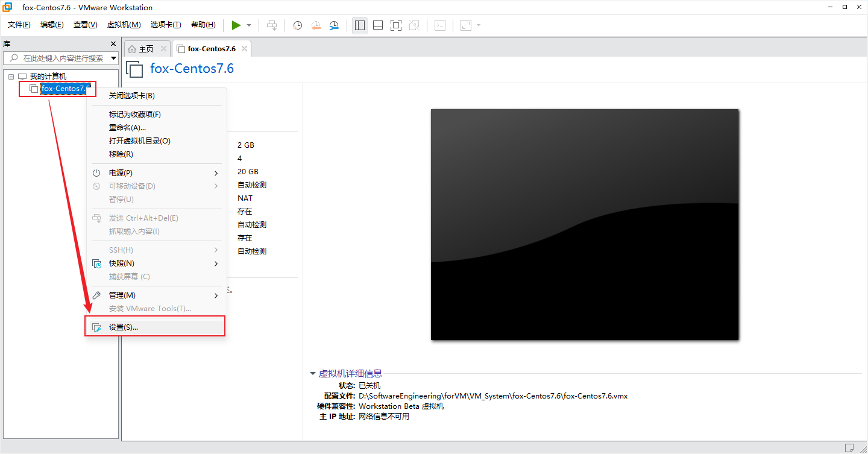Close the fox-Centos7.6 tab

click(244, 49)
